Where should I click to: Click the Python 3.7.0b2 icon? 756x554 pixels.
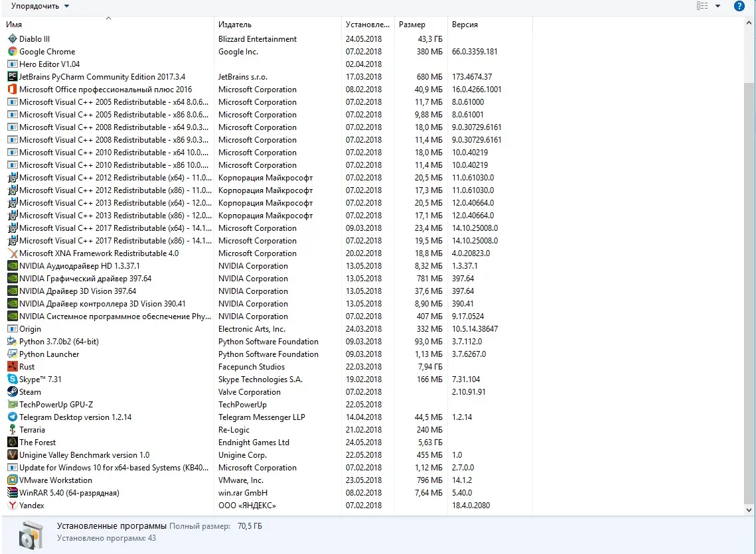13,342
